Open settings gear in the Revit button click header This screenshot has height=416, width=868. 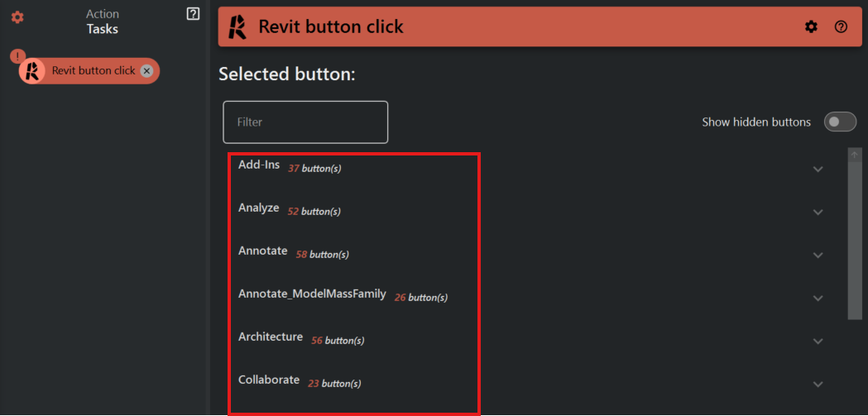pyautogui.click(x=811, y=26)
